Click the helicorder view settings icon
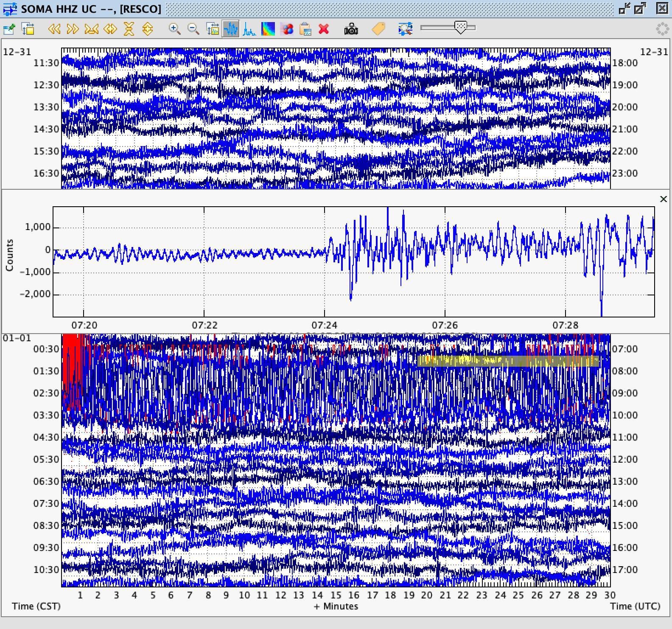This screenshot has height=629, width=672. click(9, 29)
